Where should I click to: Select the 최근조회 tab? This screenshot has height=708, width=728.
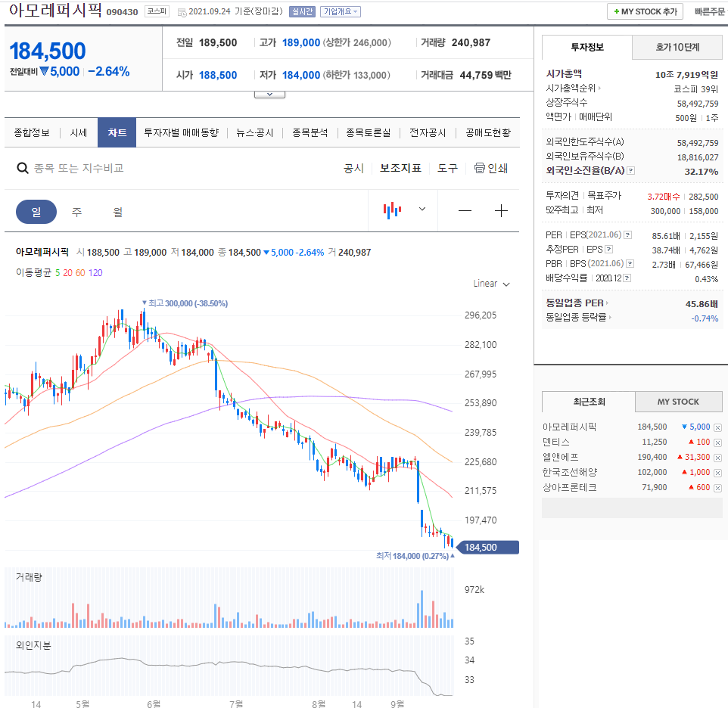pyautogui.click(x=589, y=402)
